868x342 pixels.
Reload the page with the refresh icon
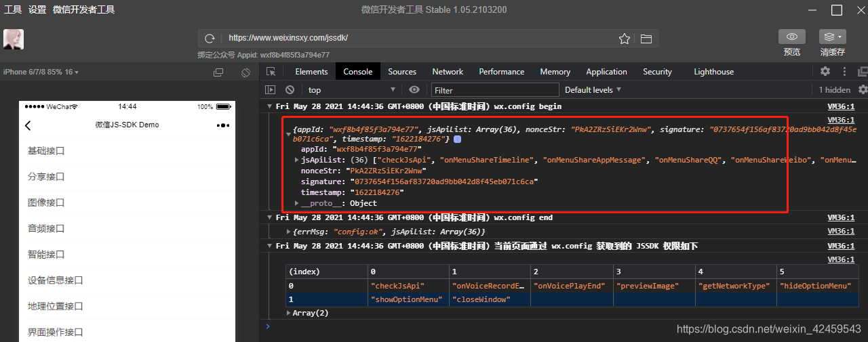(210, 39)
